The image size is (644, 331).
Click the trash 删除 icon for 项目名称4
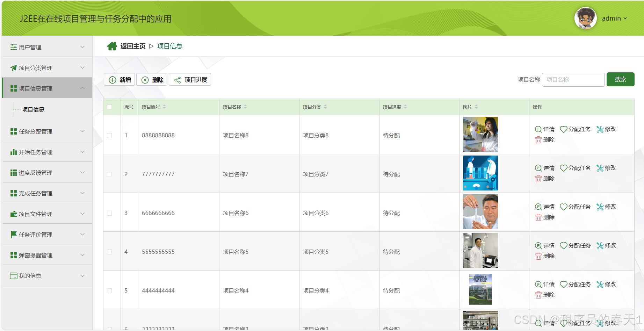pos(538,295)
